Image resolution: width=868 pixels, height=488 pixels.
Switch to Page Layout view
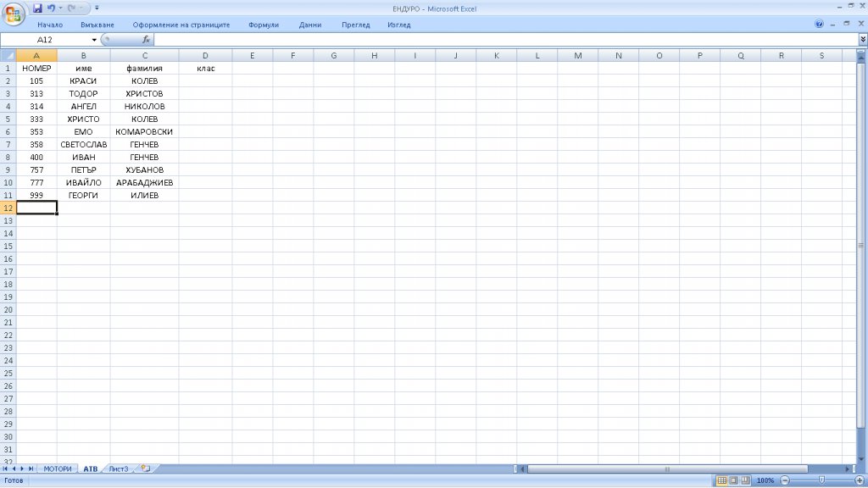pos(733,480)
